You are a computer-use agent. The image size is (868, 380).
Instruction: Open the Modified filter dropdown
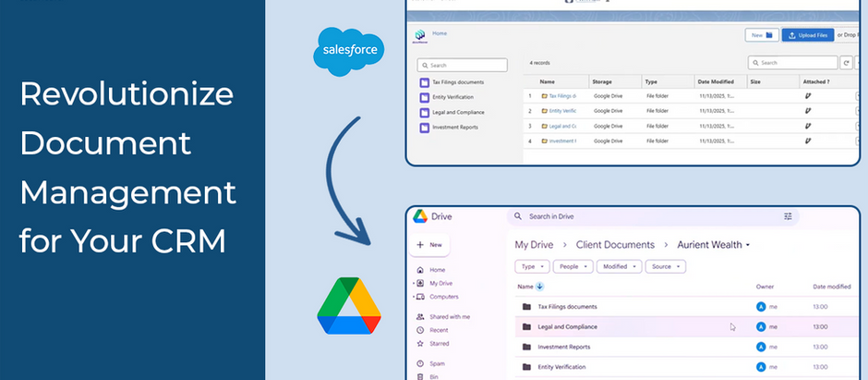pyautogui.click(x=619, y=266)
